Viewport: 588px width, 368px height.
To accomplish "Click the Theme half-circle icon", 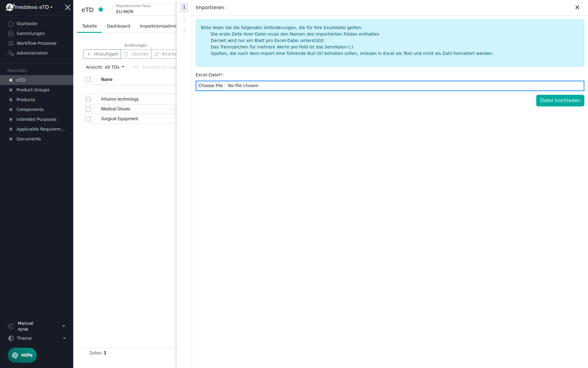I will (11, 338).
